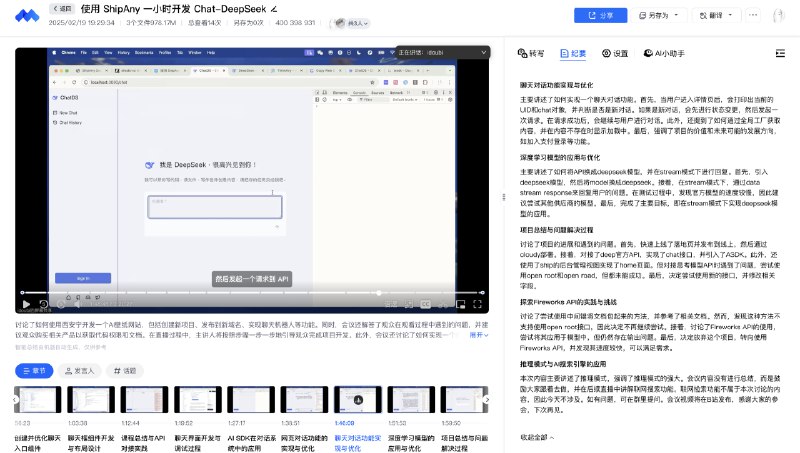This screenshot has height=453, width=800.
Task: Click summary heading 聊天对话功能实现与优化
Action: 556,85
